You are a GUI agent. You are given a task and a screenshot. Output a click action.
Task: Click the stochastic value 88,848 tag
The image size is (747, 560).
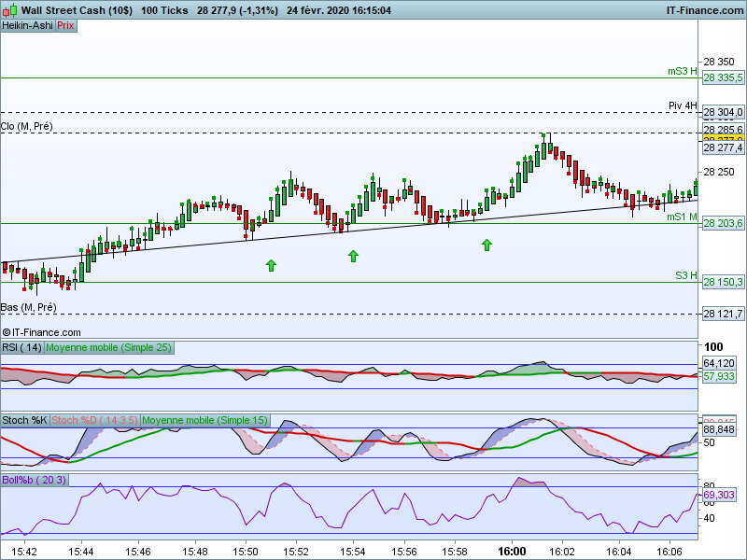(719, 429)
